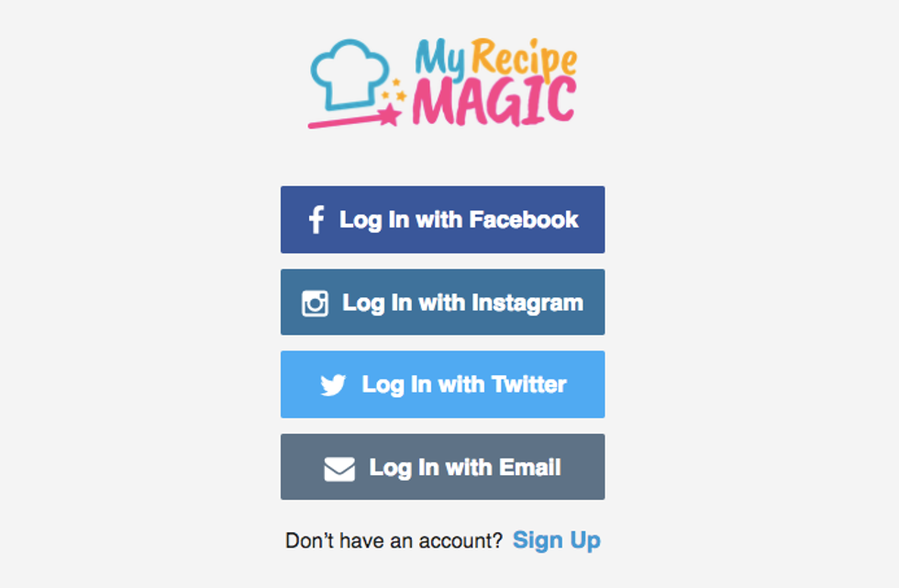The image size is (899, 588).
Task: Click the small orange sparkle stars
Action: [x=394, y=90]
